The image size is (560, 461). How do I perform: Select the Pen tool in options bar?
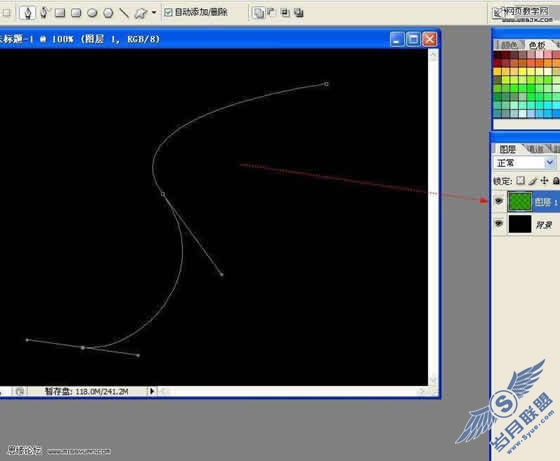(27, 13)
